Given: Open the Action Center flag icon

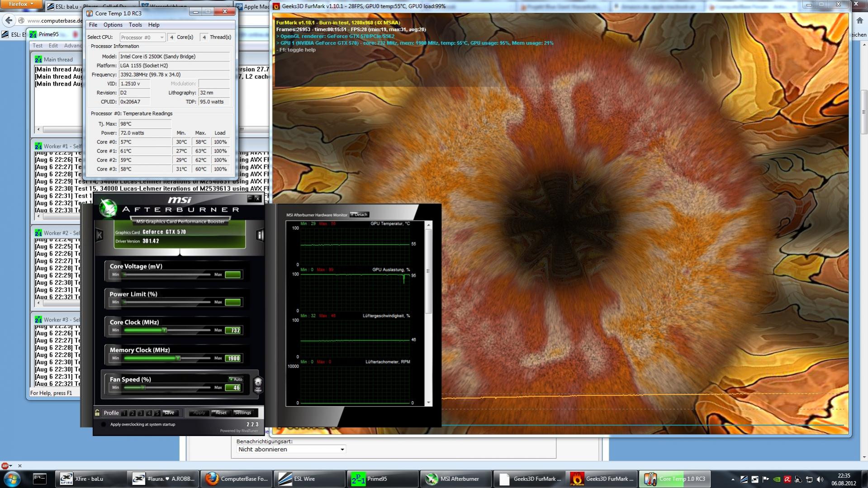Looking at the screenshot, I should [766, 479].
